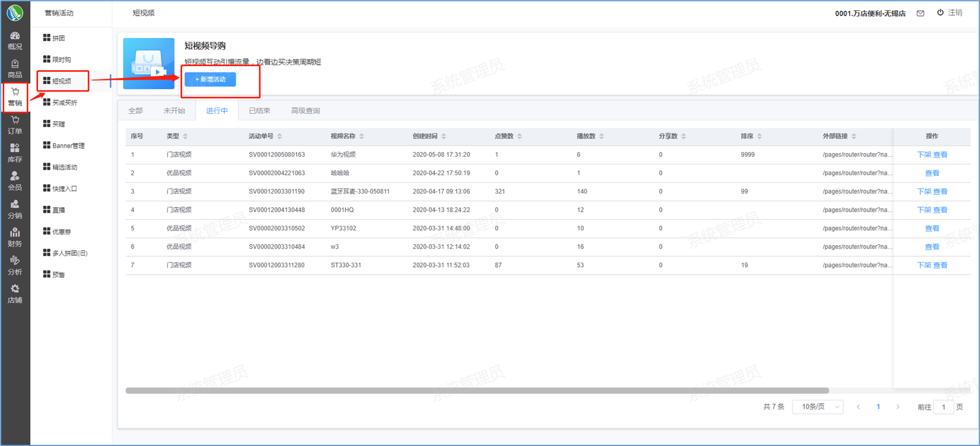Open the 库存 inventory section

(x=15, y=153)
